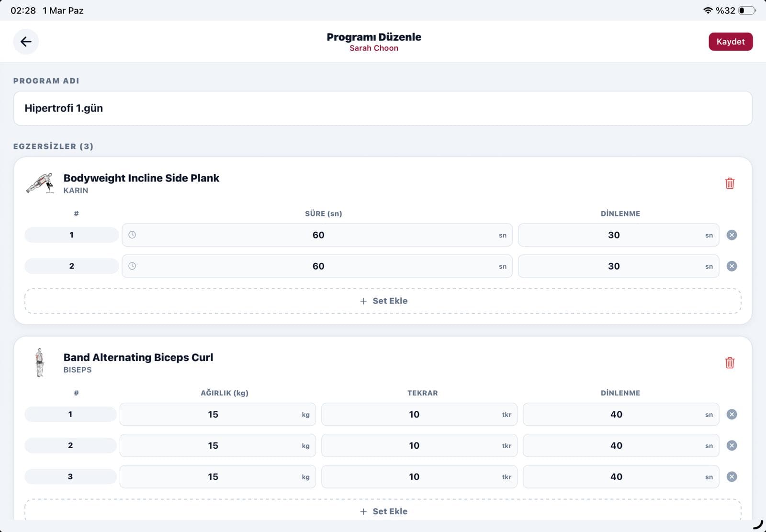Delete the Band Alternating Biceps Curl exercise
The width and height of the screenshot is (766, 532).
730,363
